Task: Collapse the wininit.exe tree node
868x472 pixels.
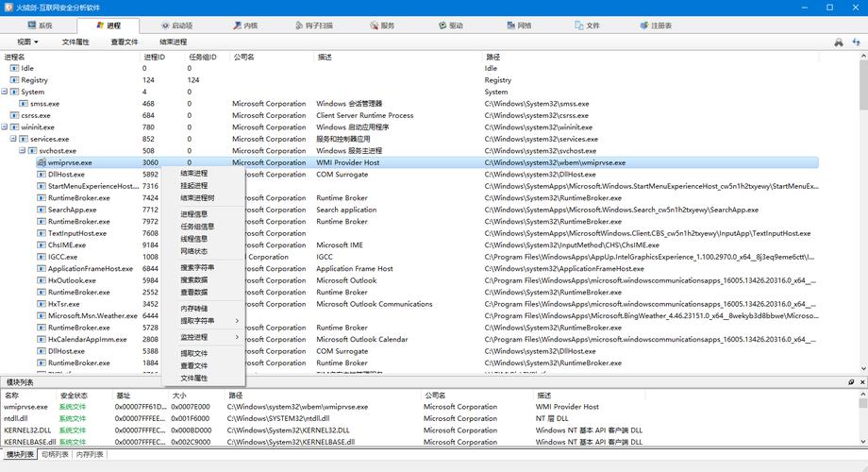Action: (5, 126)
